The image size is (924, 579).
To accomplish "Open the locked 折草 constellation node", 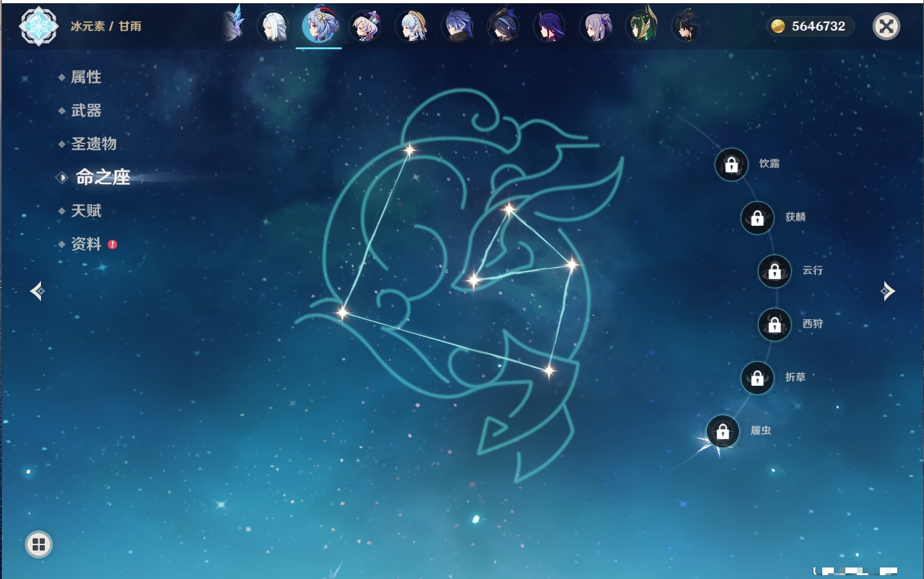I will pyautogui.click(x=758, y=378).
